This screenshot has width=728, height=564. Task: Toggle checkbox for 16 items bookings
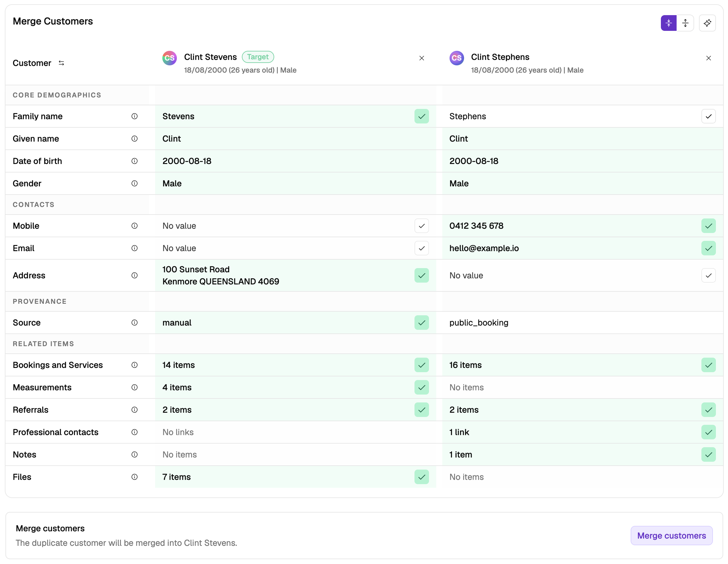pos(708,365)
